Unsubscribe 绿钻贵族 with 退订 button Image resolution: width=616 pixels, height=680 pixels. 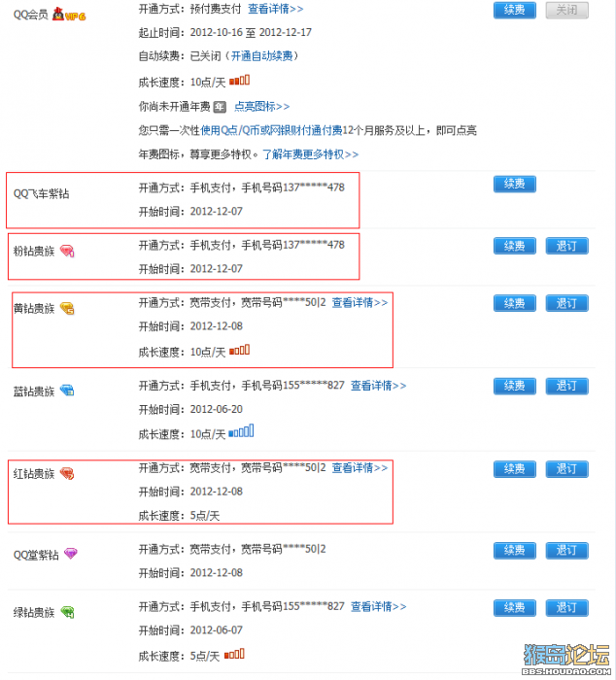[x=567, y=608]
